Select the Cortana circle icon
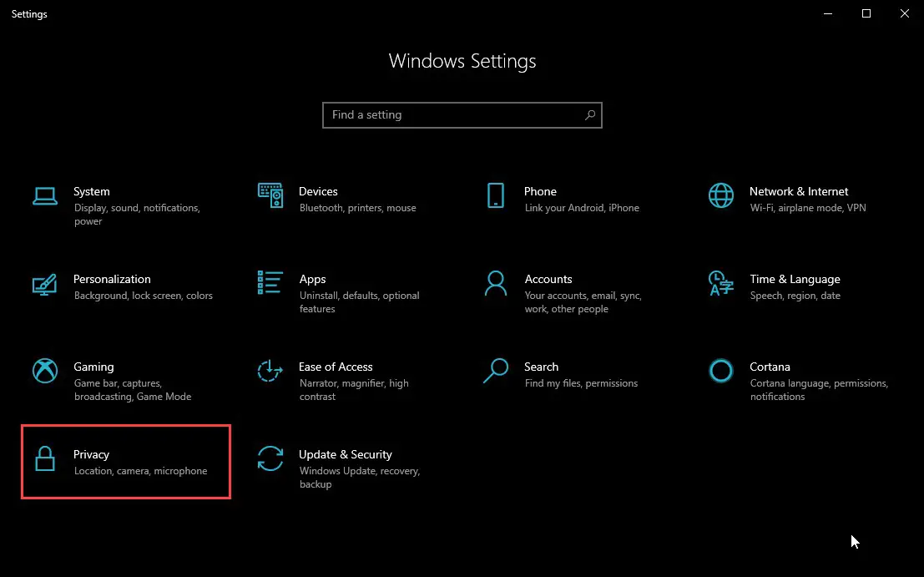Image resolution: width=924 pixels, height=577 pixels. point(720,370)
